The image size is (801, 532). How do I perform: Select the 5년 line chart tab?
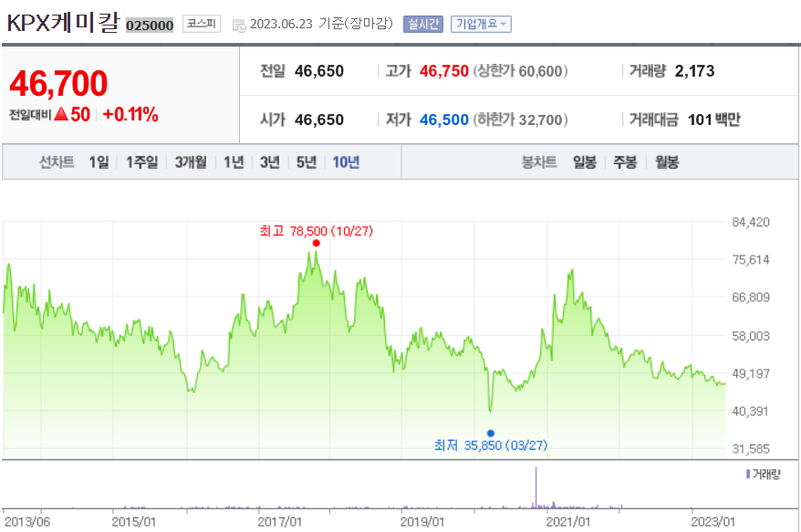307,162
